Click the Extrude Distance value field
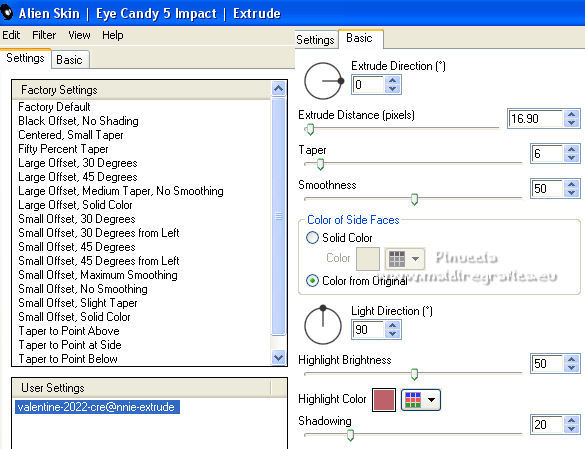Image resolution: width=585 pixels, height=449 pixels. tap(535, 119)
